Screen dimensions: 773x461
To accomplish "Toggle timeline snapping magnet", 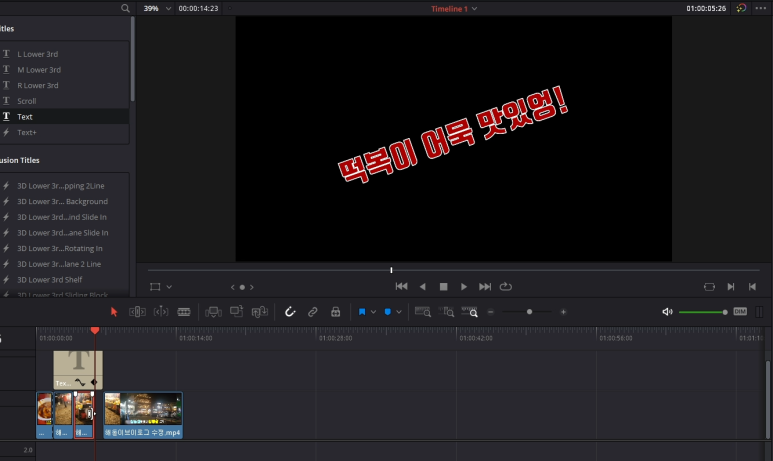I will coord(290,312).
